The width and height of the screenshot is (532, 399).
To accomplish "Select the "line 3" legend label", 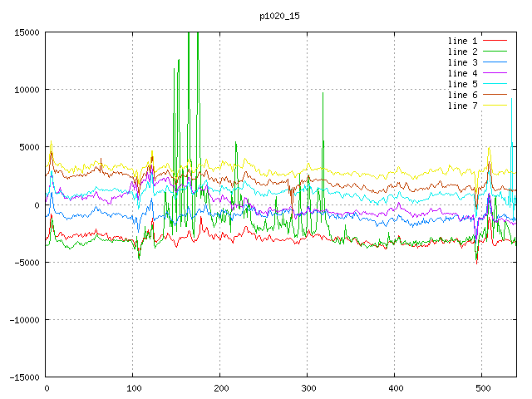I will tap(462, 63).
